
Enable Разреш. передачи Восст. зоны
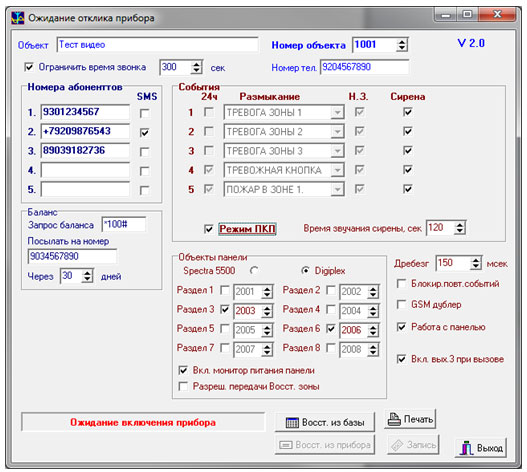[x=183, y=386]
